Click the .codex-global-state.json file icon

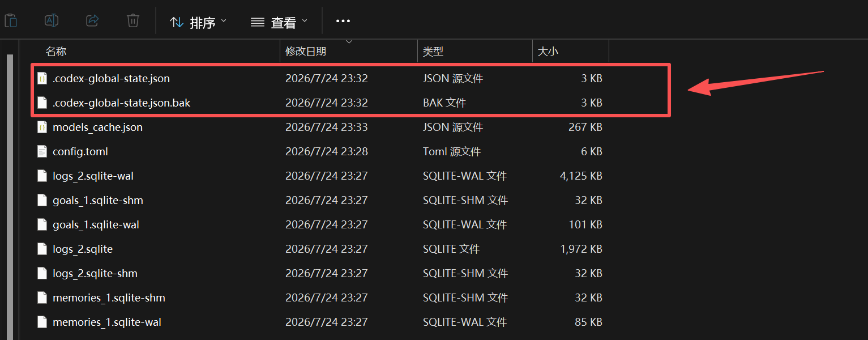tap(42, 78)
